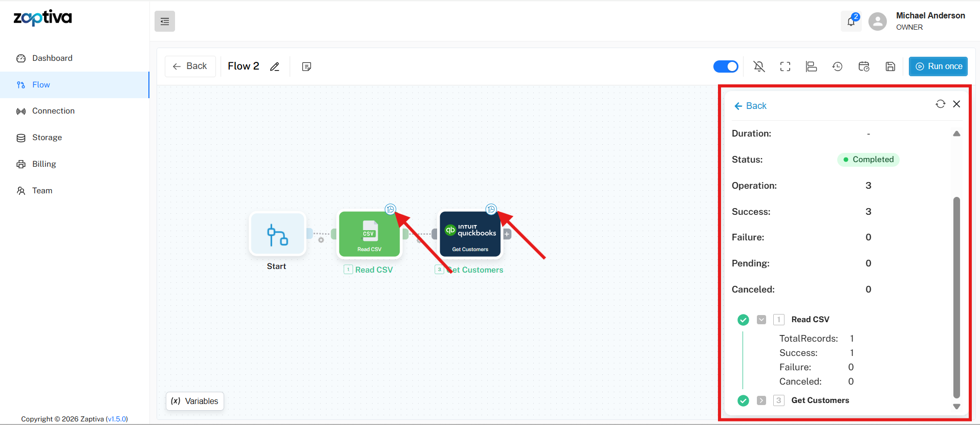
Task: Collapse the sidebar with the menu toggle
Action: (165, 21)
